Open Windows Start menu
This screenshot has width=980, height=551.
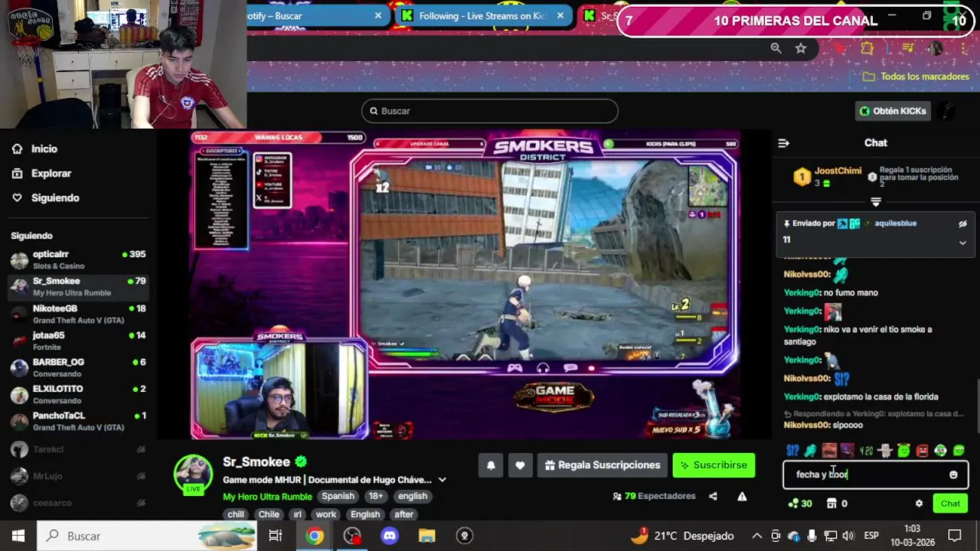(x=18, y=536)
